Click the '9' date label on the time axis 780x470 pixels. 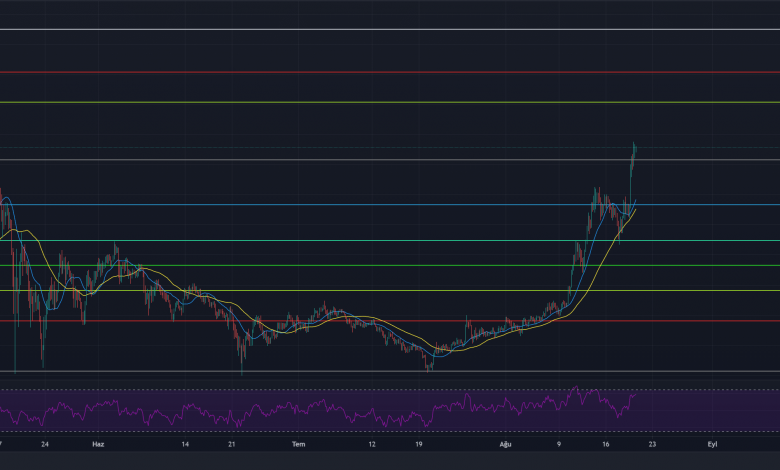tap(559, 444)
